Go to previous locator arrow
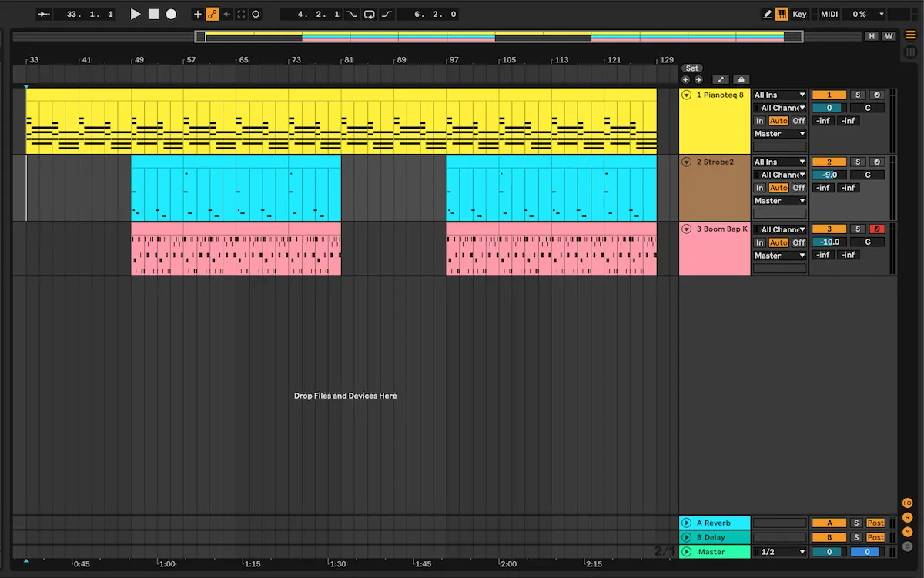The height and width of the screenshot is (578, 924). [x=686, y=79]
